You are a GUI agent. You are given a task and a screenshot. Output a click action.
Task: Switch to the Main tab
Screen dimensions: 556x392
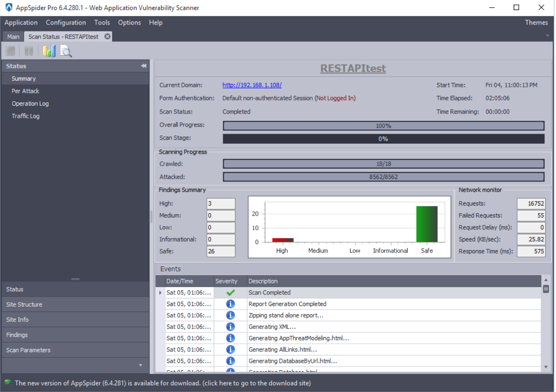tap(13, 37)
